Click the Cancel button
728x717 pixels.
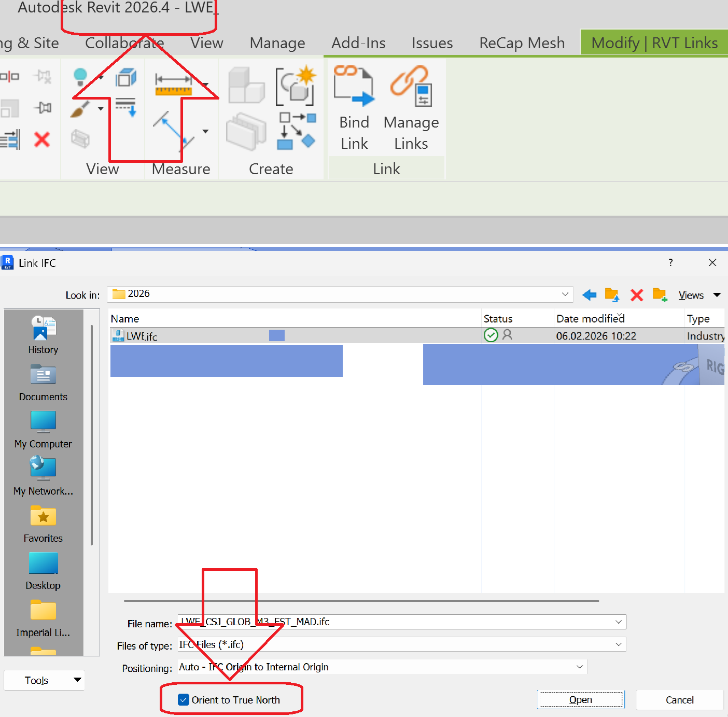point(679,700)
